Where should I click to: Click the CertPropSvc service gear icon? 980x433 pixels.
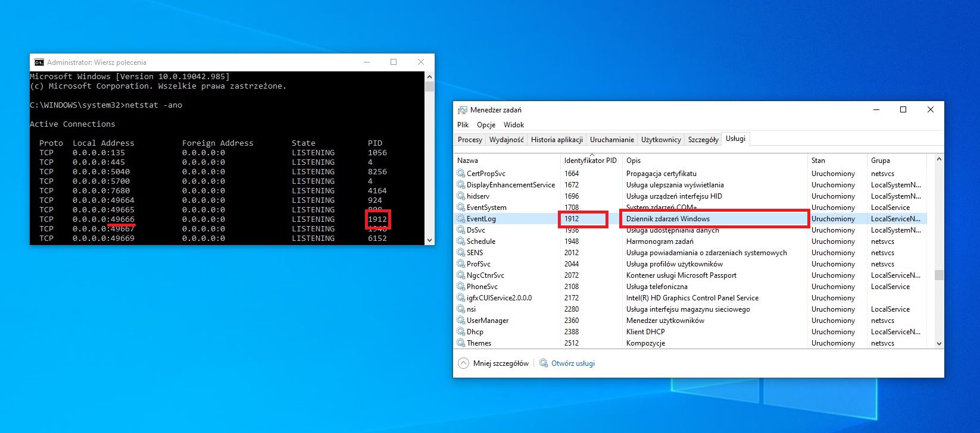[x=461, y=174]
